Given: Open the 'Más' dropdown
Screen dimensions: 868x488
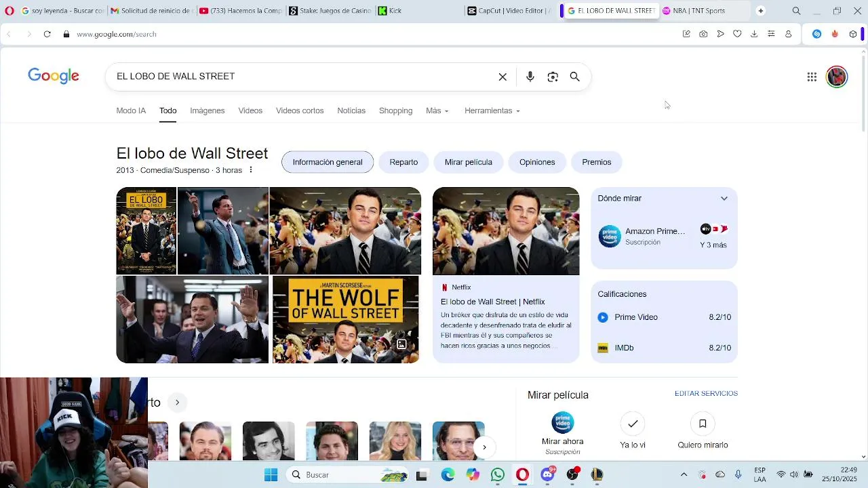Looking at the screenshot, I should (437, 110).
